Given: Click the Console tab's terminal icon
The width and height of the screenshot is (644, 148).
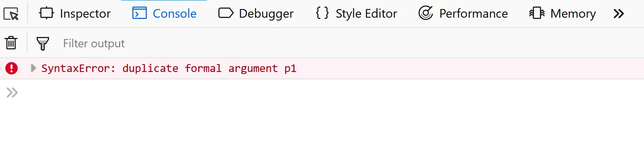Looking at the screenshot, I should pos(140,14).
